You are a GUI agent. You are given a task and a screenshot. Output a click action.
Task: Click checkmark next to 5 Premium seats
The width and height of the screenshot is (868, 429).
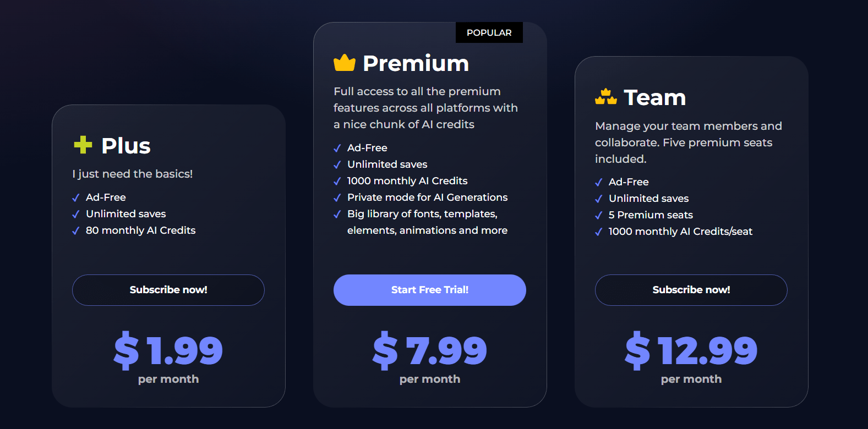(x=599, y=216)
